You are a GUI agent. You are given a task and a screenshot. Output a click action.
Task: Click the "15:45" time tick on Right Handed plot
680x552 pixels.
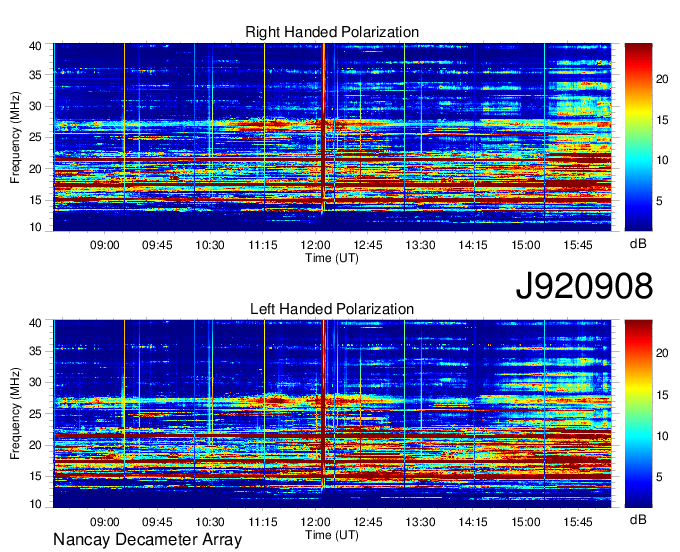[x=578, y=245]
